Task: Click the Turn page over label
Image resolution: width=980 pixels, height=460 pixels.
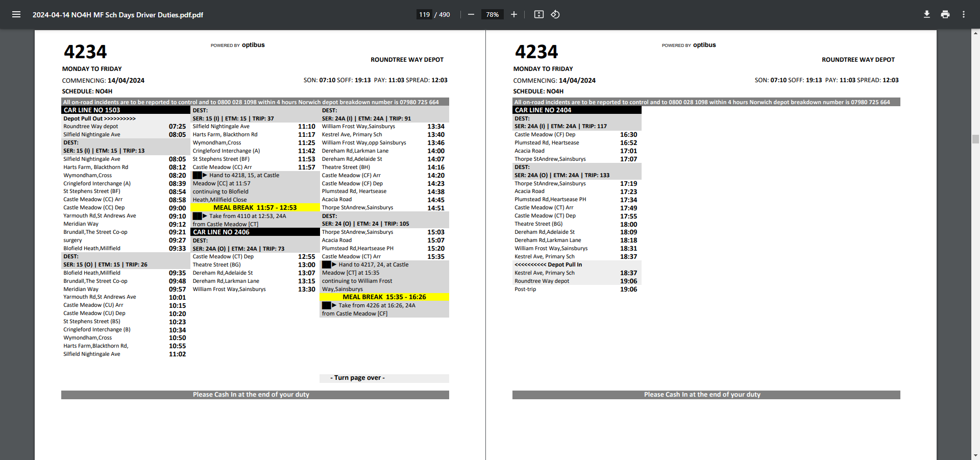Action: point(357,378)
